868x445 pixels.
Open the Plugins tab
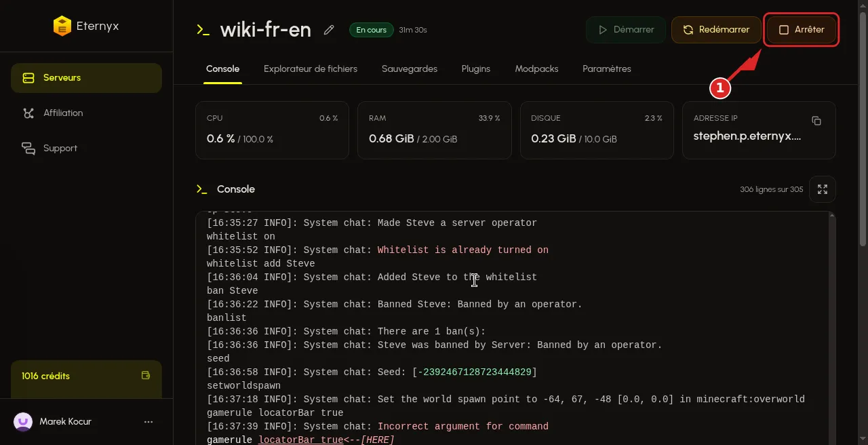(x=476, y=69)
